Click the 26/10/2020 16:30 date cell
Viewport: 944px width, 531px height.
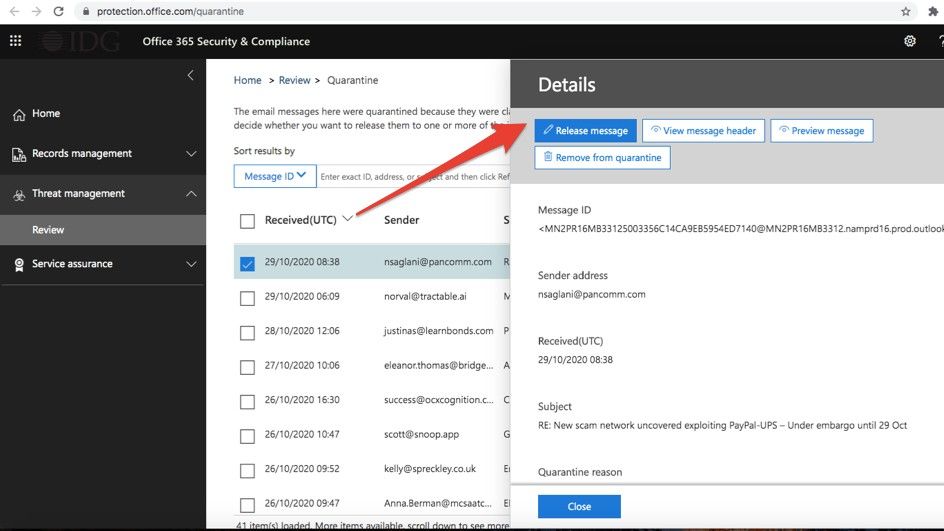coord(302,399)
